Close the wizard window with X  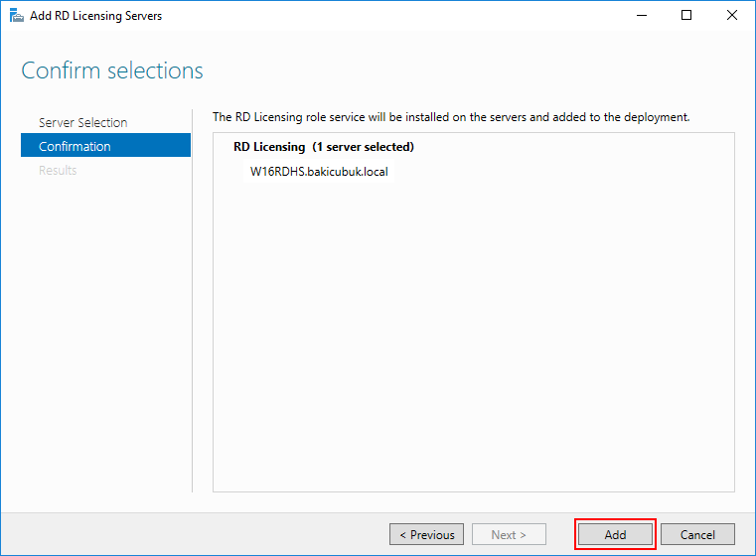731,16
